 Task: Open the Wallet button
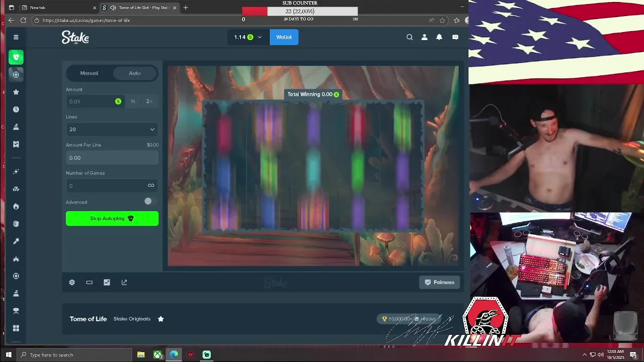(x=284, y=37)
